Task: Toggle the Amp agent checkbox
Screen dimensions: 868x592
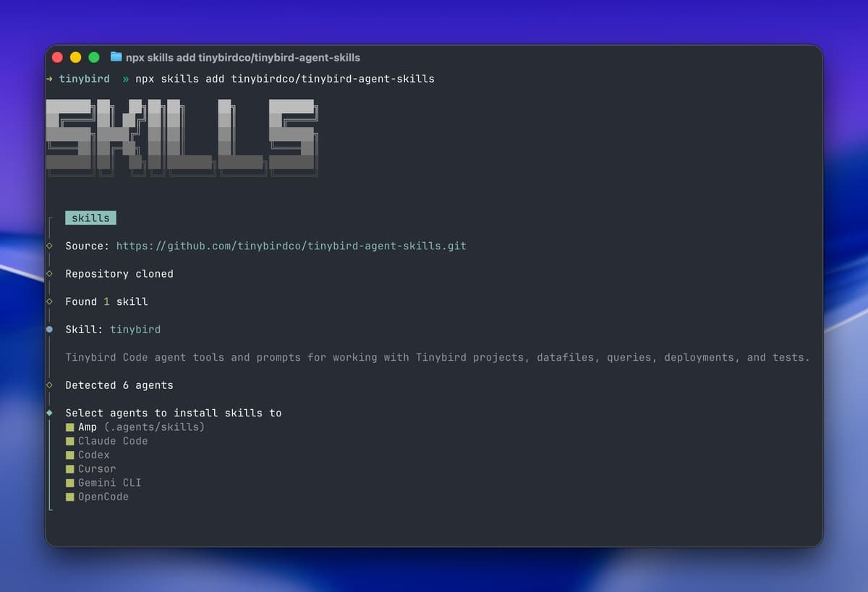Action: [70, 427]
